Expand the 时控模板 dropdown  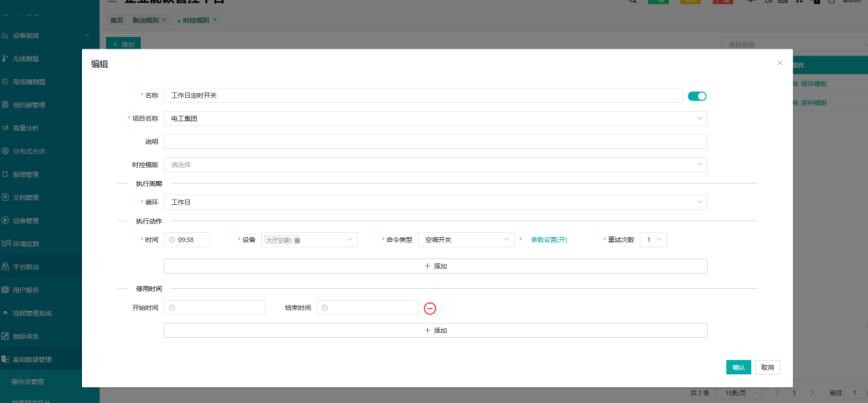coord(435,164)
